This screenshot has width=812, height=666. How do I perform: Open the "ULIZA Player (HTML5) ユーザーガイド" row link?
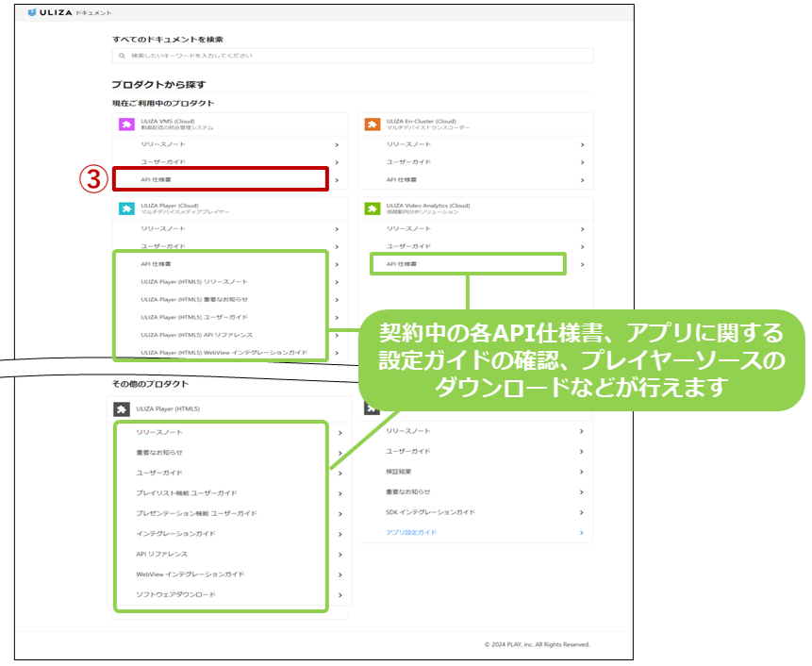coord(194,317)
